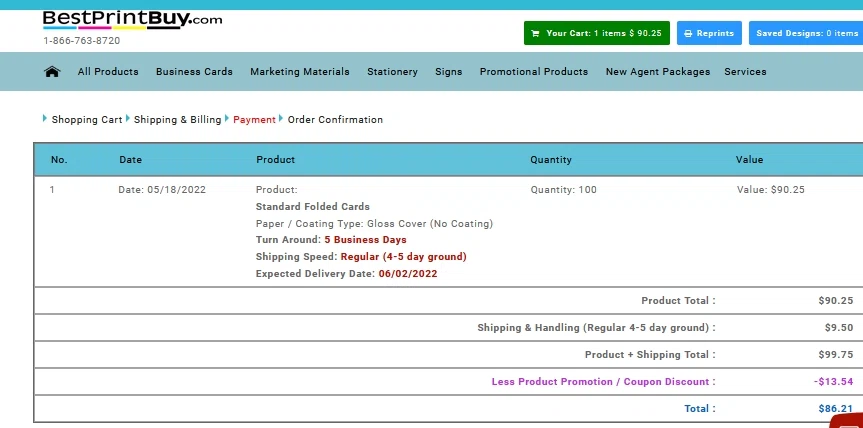Expand the Promotional Products menu
Image resolution: width=863 pixels, height=428 pixels.
coord(534,72)
